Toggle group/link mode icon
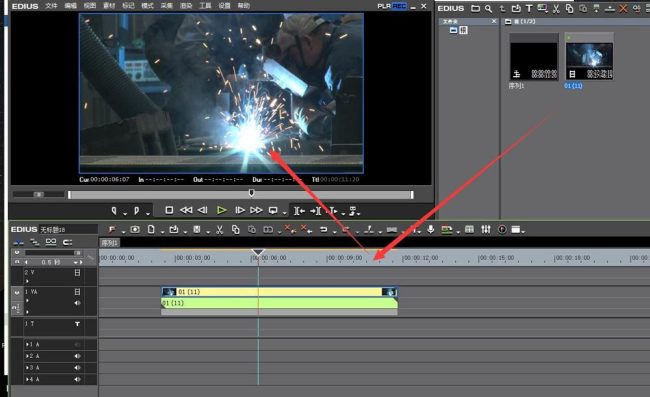The width and height of the screenshot is (650, 397). 51,242
